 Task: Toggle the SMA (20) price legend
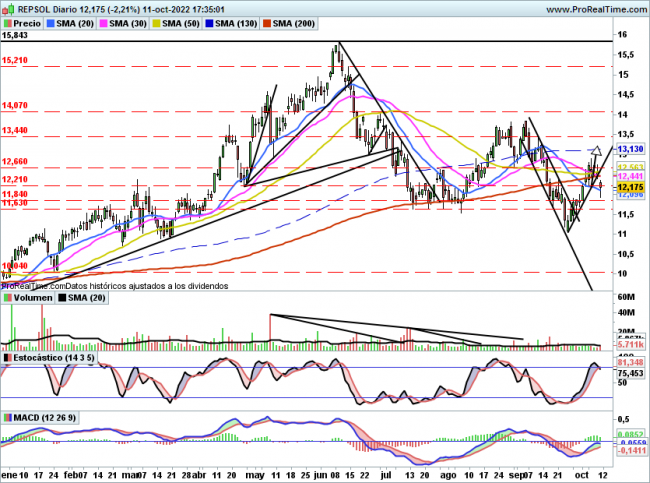coord(75,21)
